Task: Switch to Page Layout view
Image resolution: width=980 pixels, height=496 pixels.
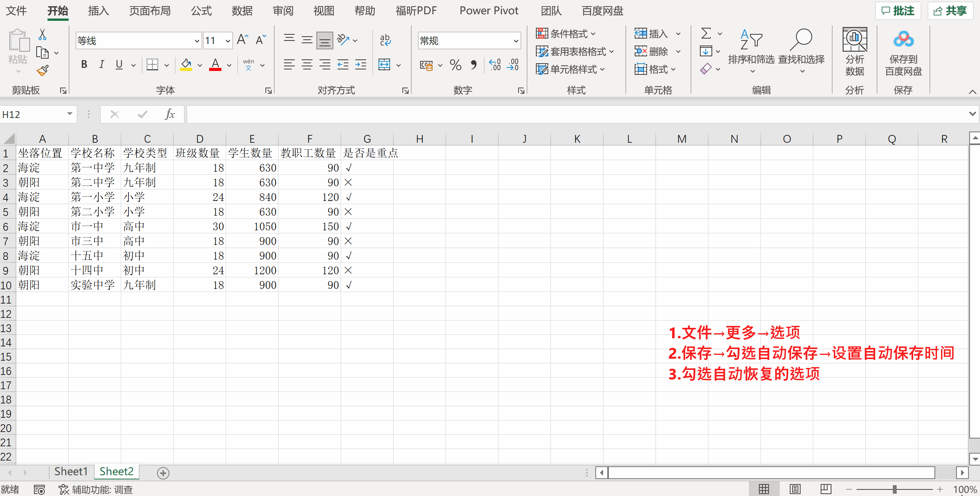Action: click(x=795, y=489)
